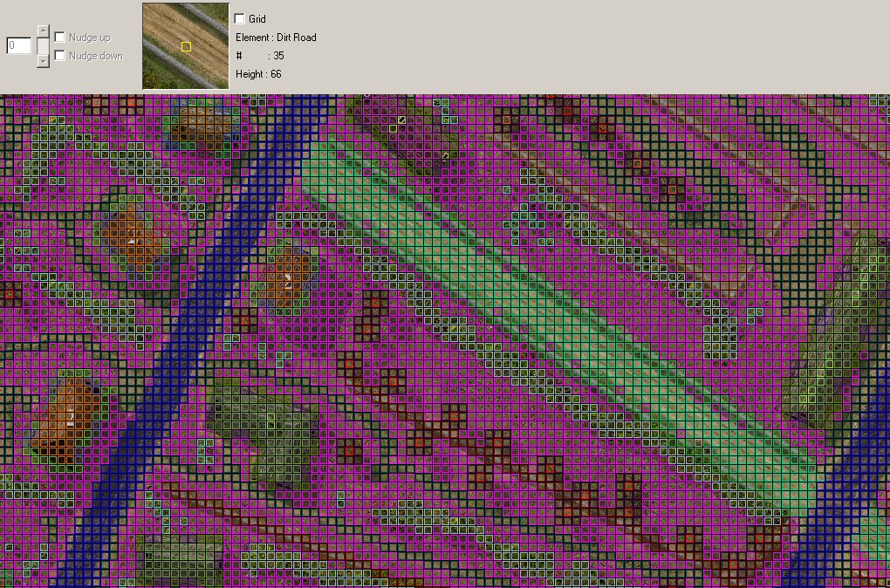
Task: Click the nudge value input field
Action: 18,45
